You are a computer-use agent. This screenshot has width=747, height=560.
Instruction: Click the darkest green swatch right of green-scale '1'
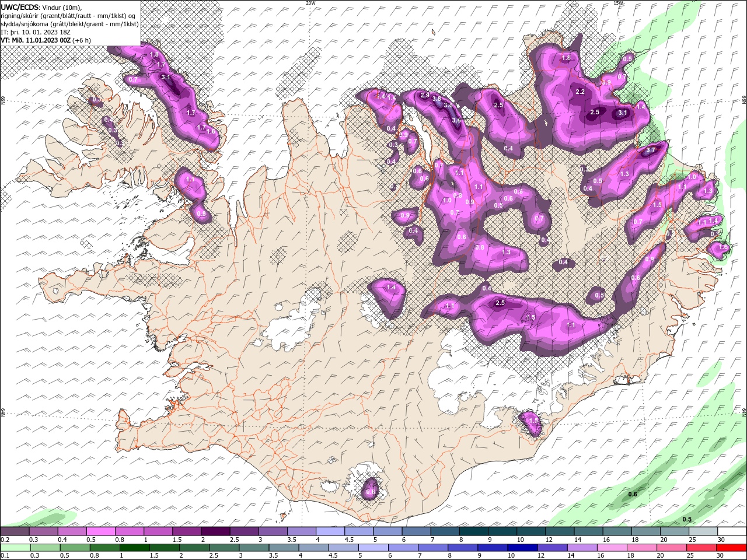(134, 547)
